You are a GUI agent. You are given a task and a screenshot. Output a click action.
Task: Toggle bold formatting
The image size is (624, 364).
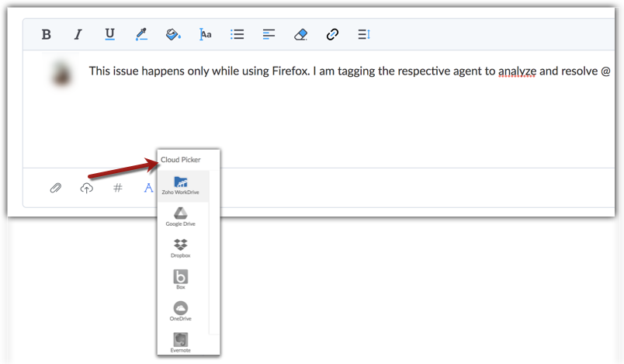coord(46,35)
